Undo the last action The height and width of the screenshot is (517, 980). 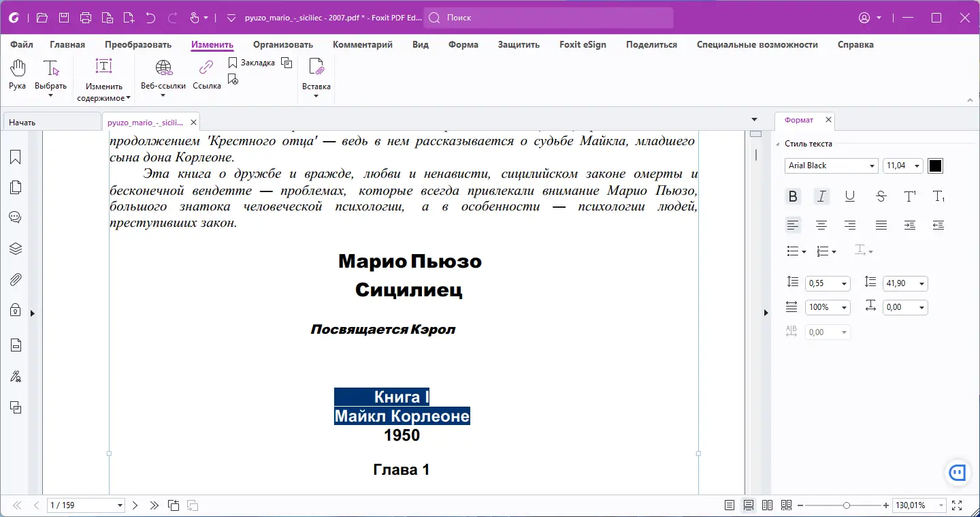click(x=151, y=18)
